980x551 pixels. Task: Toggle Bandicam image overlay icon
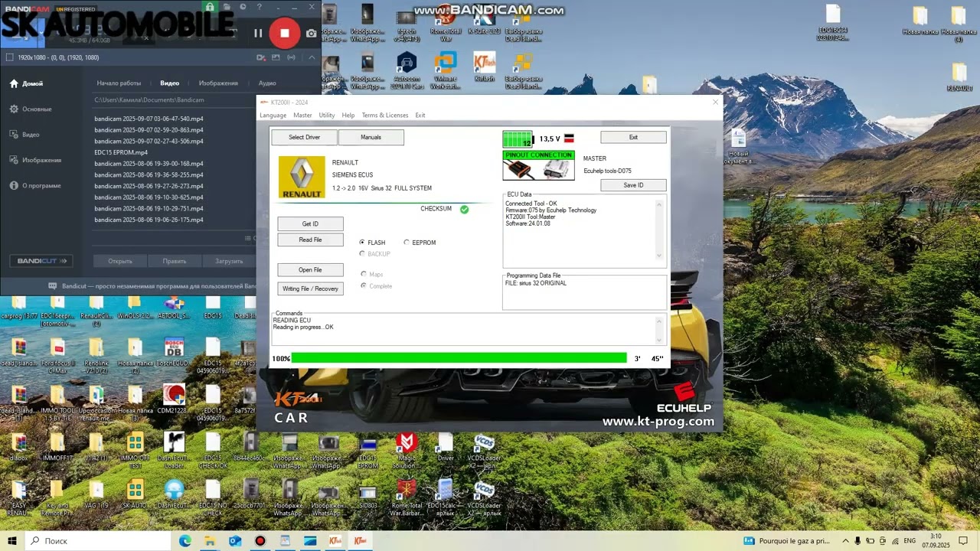click(x=275, y=57)
